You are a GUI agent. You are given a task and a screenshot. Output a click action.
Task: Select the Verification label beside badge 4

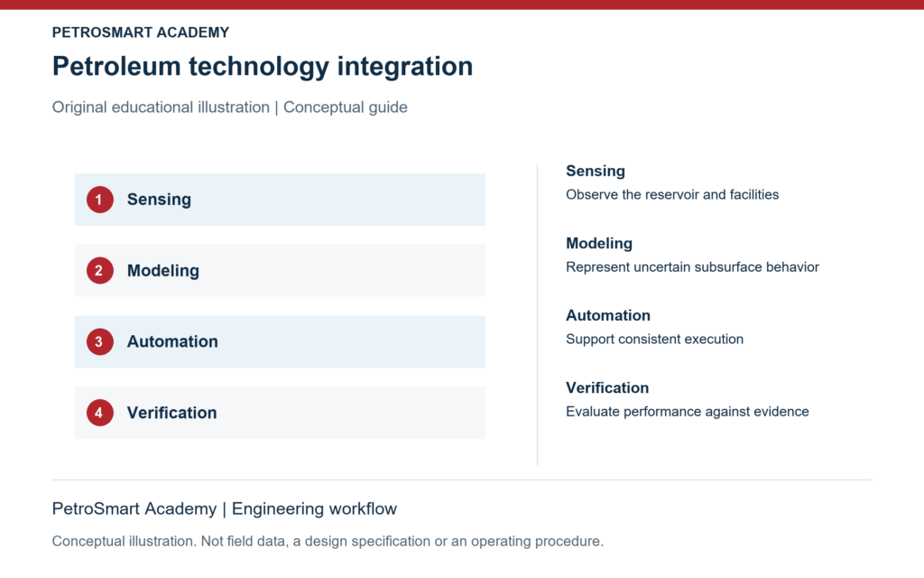[172, 413]
